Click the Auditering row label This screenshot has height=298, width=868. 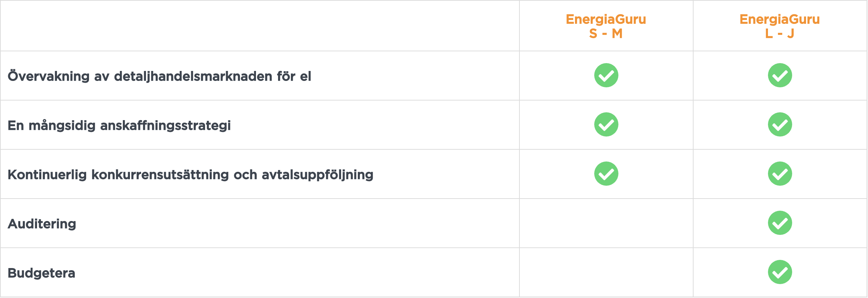click(42, 224)
